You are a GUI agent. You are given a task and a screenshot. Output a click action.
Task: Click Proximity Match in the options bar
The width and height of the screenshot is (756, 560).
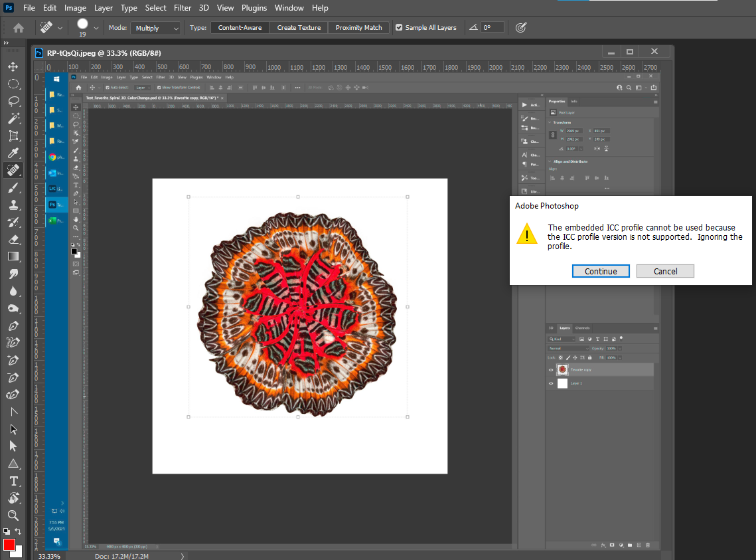[358, 27]
